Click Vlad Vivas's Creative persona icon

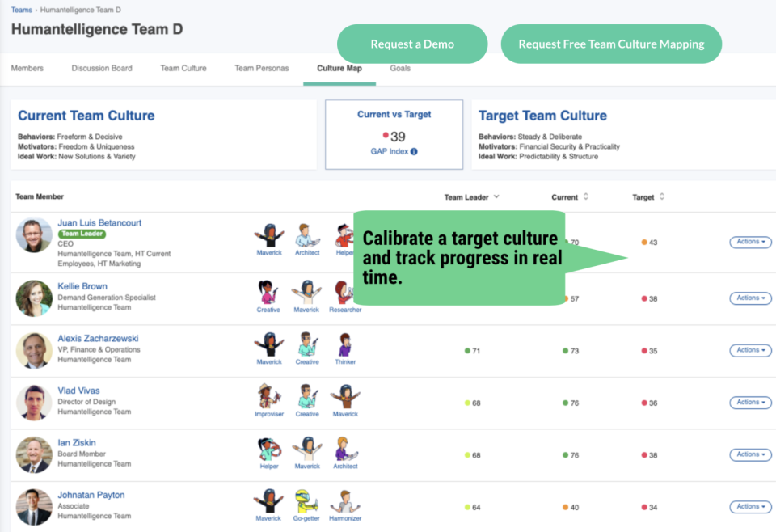(x=307, y=397)
